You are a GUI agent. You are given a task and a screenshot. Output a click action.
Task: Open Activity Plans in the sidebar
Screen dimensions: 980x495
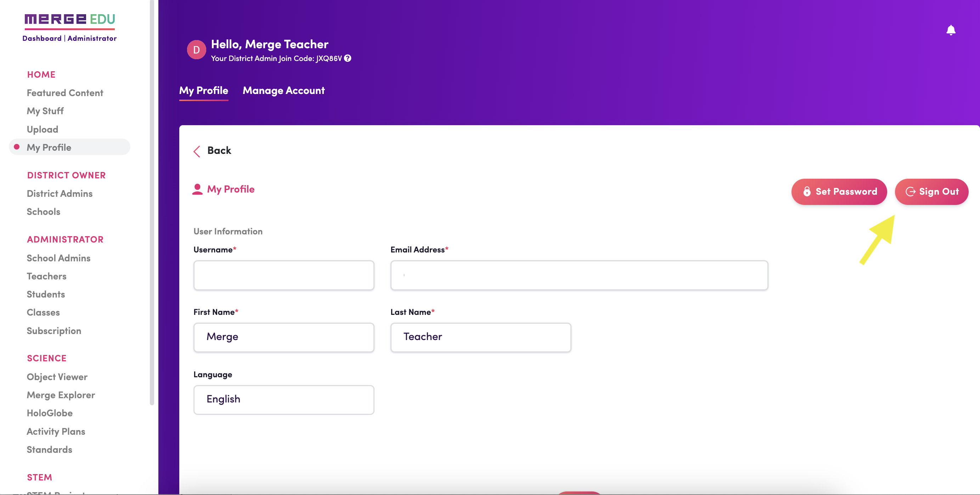pos(56,432)
